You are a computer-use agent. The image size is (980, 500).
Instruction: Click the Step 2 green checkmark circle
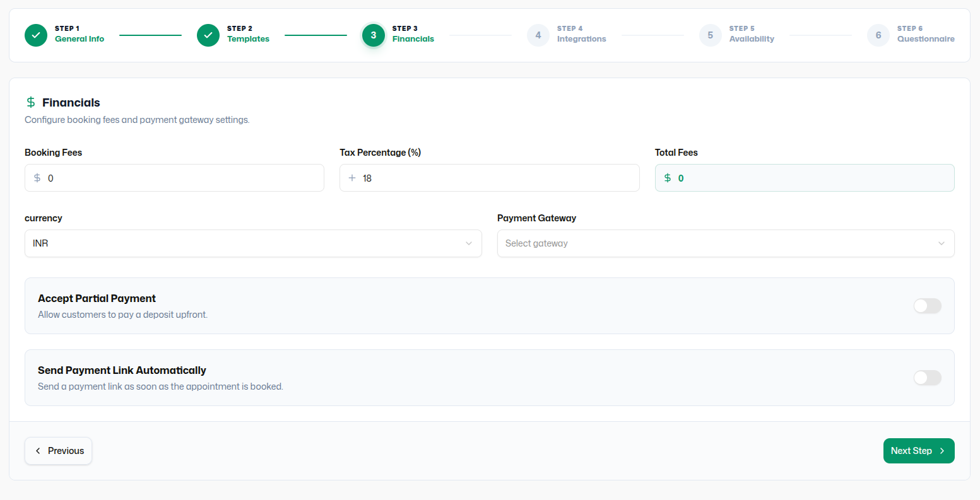point(208,35)
